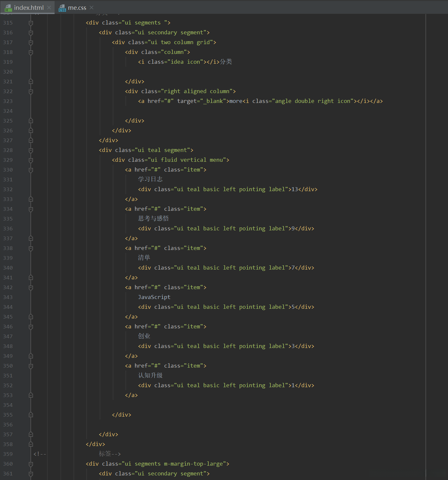Viewport: 448px width, 480px height.
Task: Click the fold end marker on line 355
Action: click(x=31, y=415)
